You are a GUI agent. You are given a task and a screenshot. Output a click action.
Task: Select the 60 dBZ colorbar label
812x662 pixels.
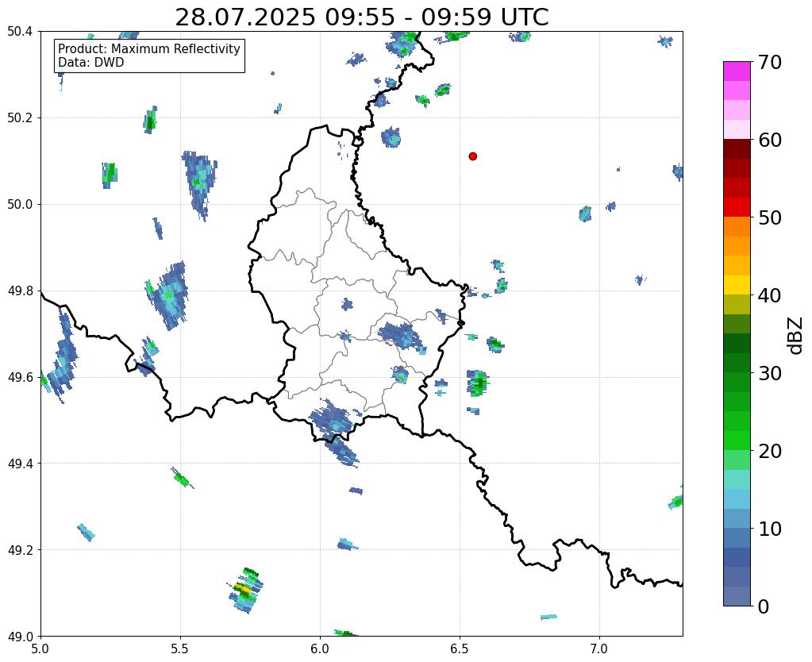click(x=770, y=140)
